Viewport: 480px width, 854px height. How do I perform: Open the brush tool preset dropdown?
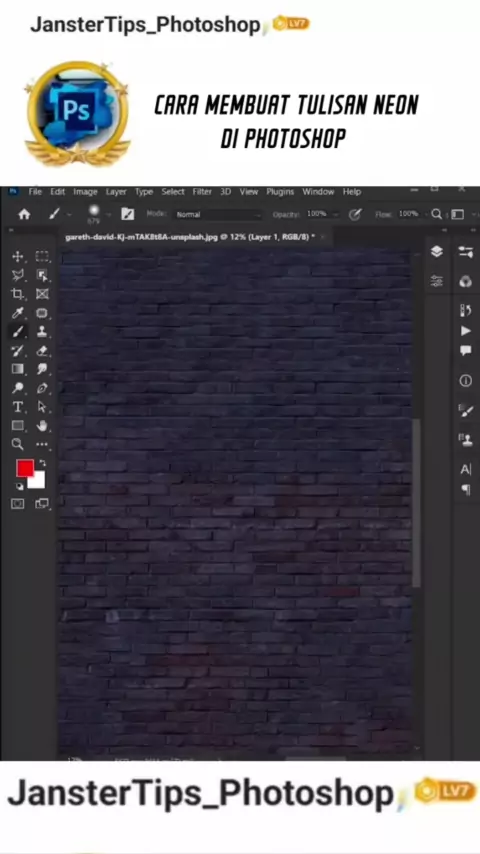pos(69,215)
